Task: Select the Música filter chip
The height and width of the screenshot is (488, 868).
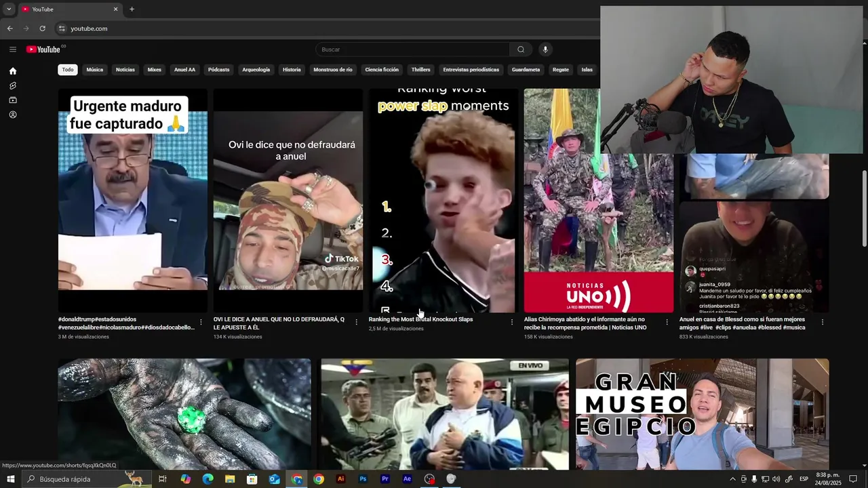Action: coord(95,70)
